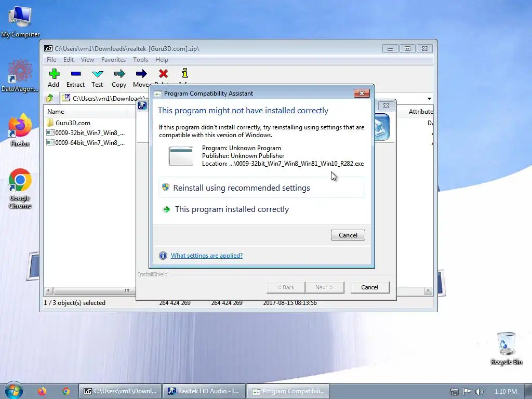Click the Attributes column header in 7-Zip

pos(420,112)
